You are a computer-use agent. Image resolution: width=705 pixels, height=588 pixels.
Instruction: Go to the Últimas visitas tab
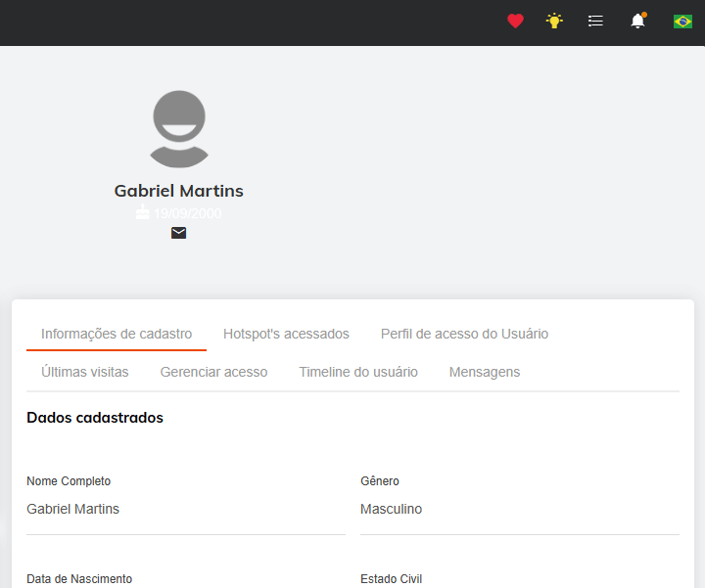[84, 372]
